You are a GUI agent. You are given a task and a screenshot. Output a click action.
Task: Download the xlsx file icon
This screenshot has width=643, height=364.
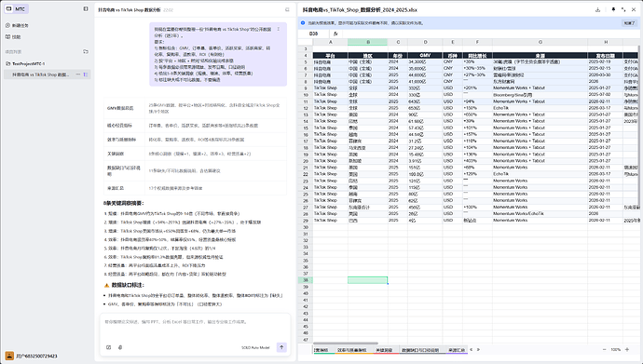pos(597,9)
